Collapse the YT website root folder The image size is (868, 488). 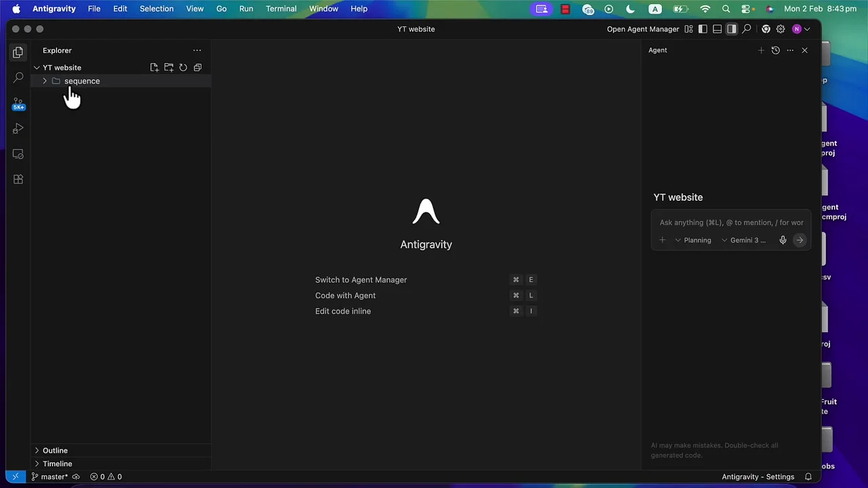point(37,68)
